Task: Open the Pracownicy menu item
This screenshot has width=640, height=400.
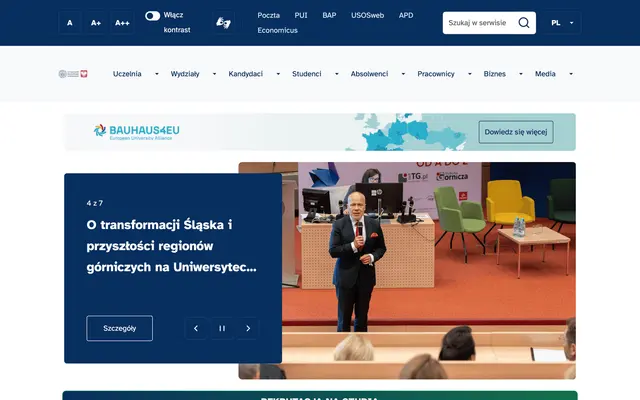Action: 436,74
